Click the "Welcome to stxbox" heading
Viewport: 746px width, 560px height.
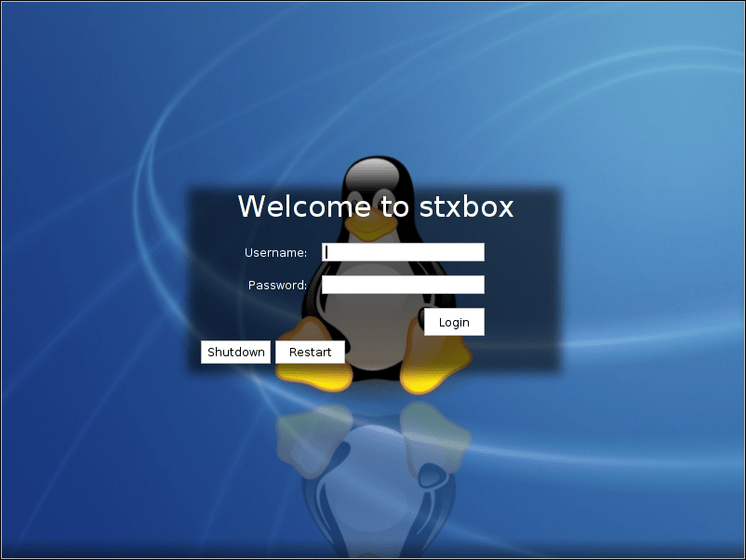click(376, 207)
